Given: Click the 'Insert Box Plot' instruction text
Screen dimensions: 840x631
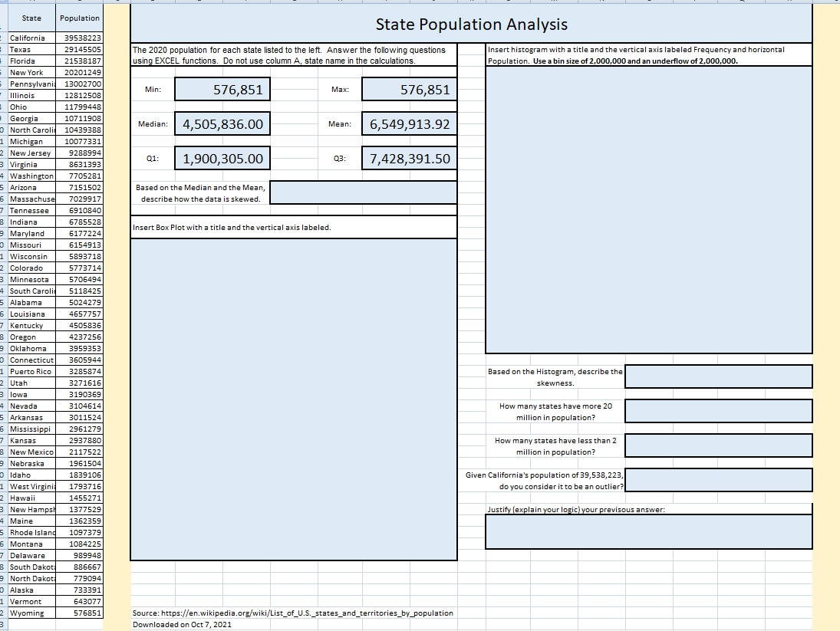Looking at the screenshot, I should point(232,228).
